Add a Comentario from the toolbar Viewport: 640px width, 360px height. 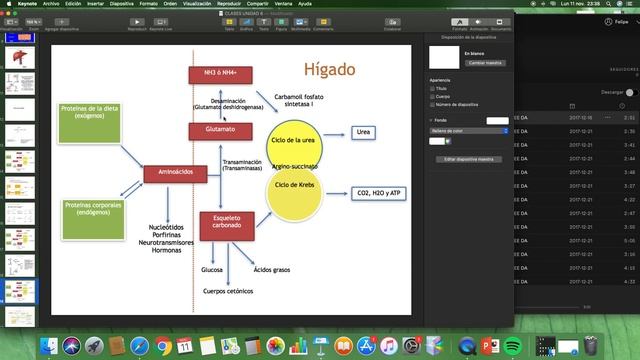tap(323, 22)
